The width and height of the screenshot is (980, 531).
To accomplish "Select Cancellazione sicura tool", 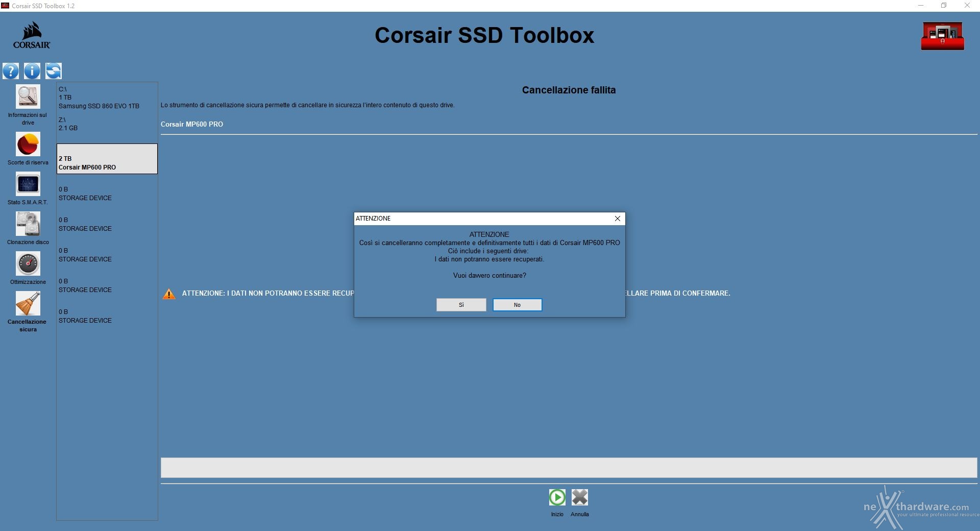I will pos(28,312).
